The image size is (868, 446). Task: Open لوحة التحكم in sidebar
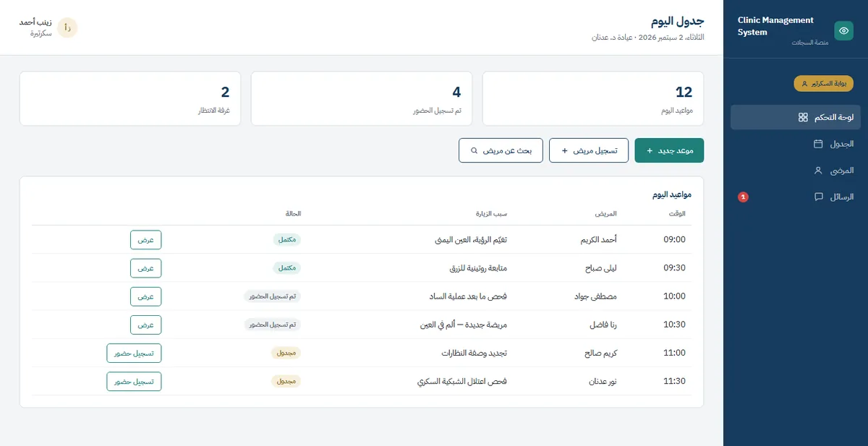coord(795,117)
